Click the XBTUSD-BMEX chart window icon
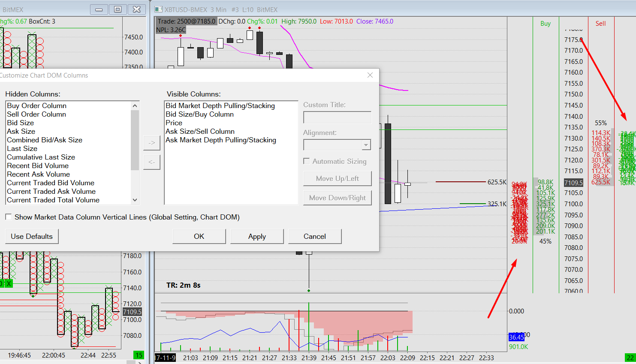 point(158,9)
